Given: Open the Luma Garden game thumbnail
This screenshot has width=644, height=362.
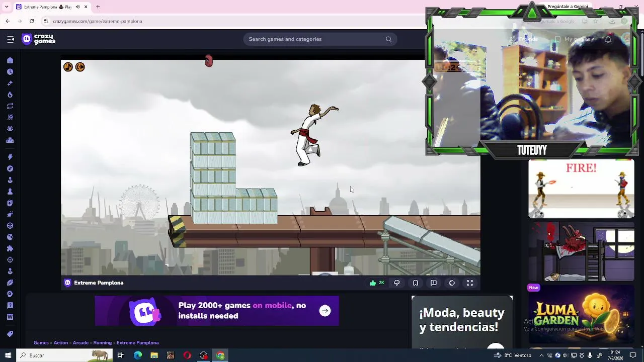Looking at the screenshot, I should pyautogui.click(x=581, y=314).
